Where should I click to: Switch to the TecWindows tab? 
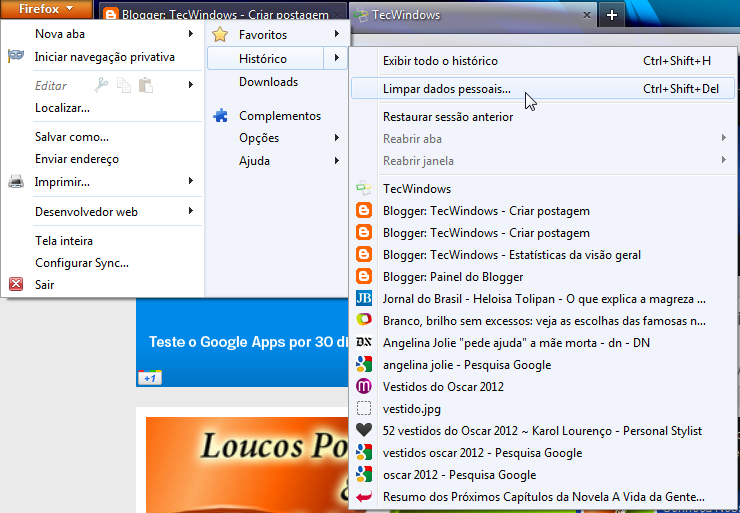click(470, 15)
